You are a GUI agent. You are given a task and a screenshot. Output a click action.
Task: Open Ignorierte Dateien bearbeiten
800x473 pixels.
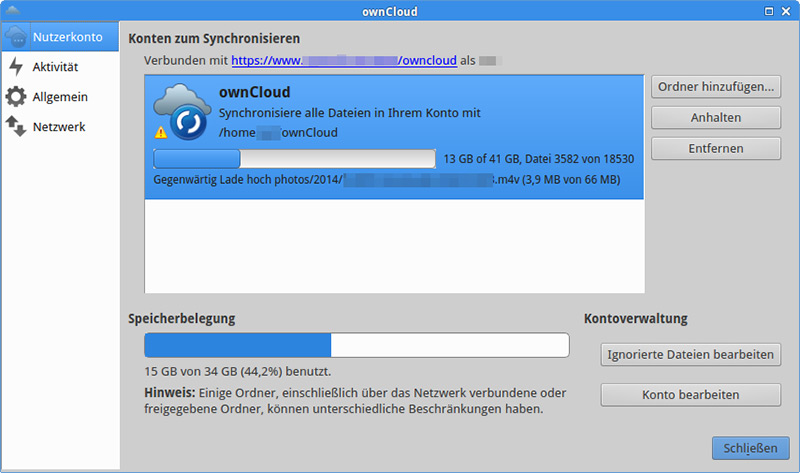(690, 354)
